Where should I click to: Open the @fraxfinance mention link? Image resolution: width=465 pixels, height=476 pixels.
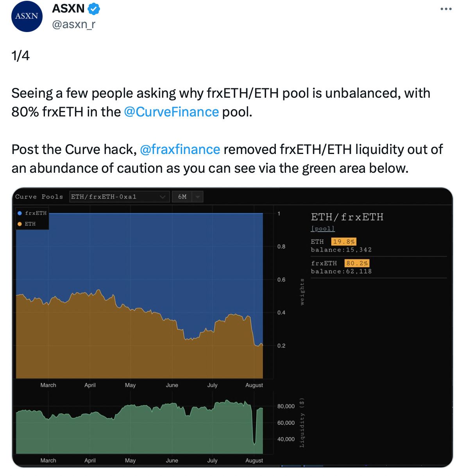pos(180,150)
